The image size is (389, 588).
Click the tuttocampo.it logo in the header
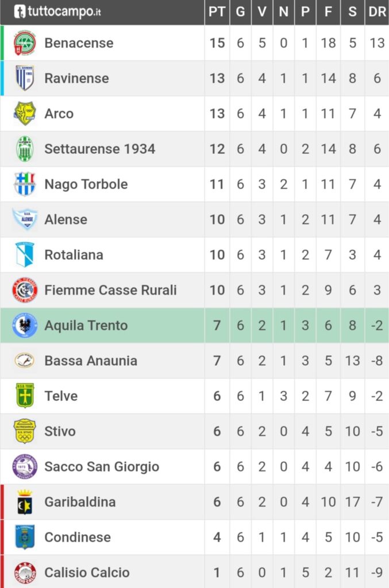[x=57, y=11]
